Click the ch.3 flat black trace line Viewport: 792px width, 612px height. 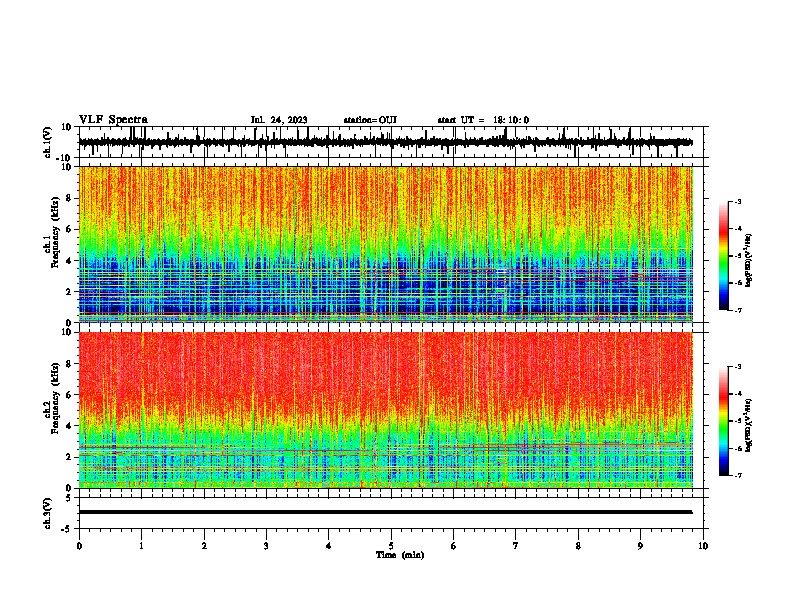(x=386, y=512)
